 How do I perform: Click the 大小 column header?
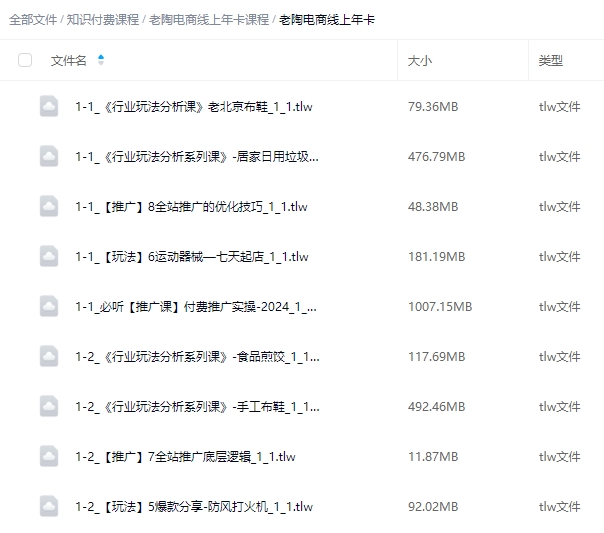420,61
